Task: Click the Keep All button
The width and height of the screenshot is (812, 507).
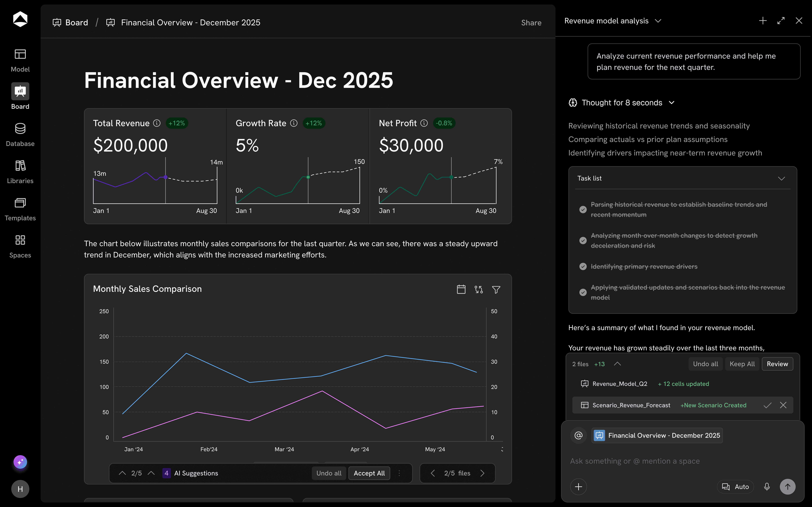Action: tap(742, 364)
